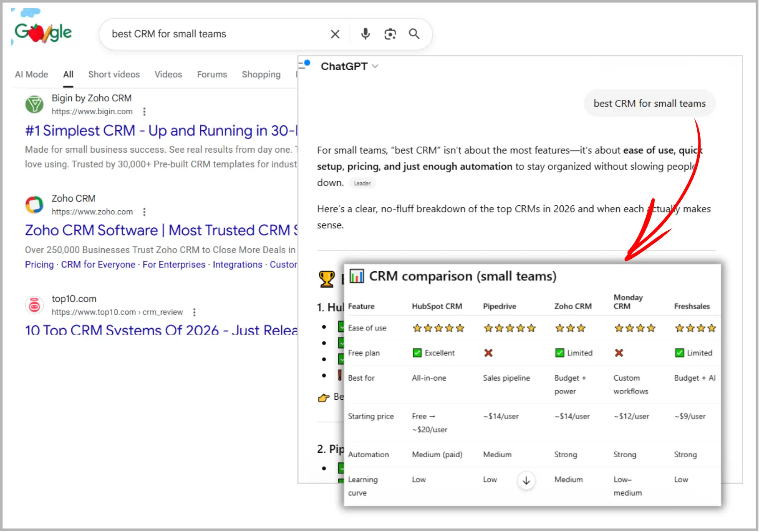
Task: Click the 'Sales pipeline' cell
Action: (x=507, y=378)
